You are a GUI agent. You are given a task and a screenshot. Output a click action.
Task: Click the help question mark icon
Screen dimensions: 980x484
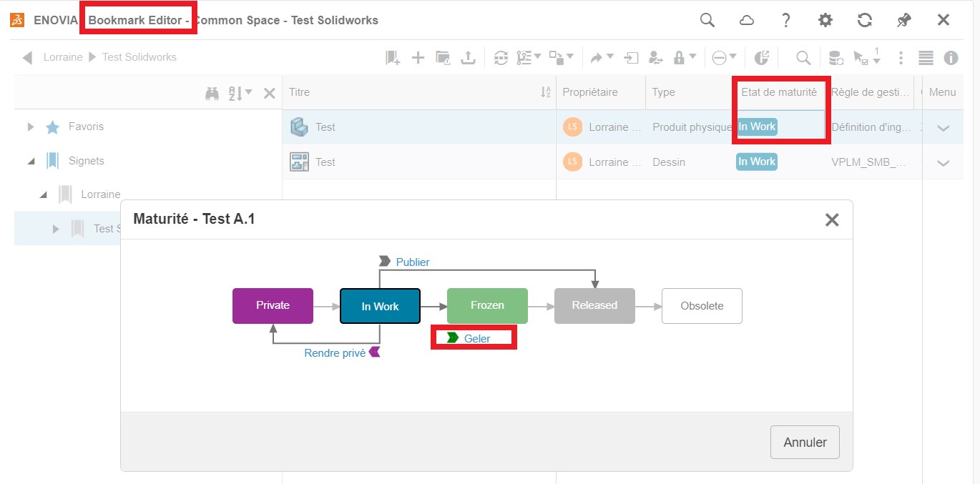pyautogui.click(x=786, y=20)
